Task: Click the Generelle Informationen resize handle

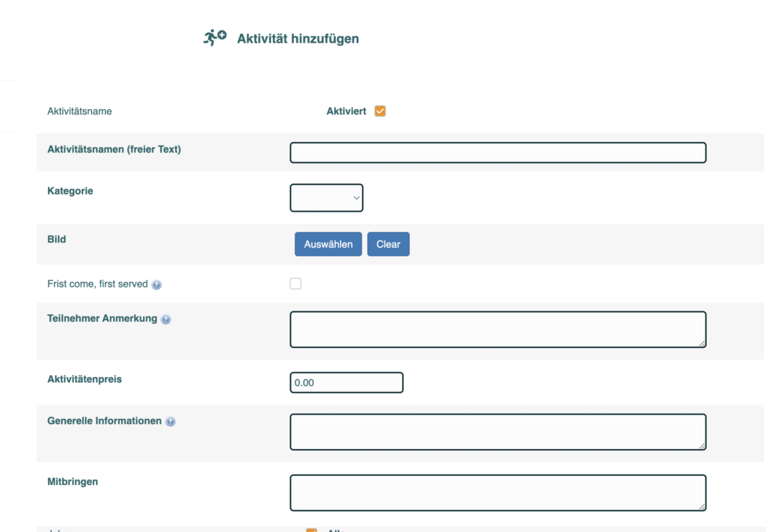Action: pos(702,446)
